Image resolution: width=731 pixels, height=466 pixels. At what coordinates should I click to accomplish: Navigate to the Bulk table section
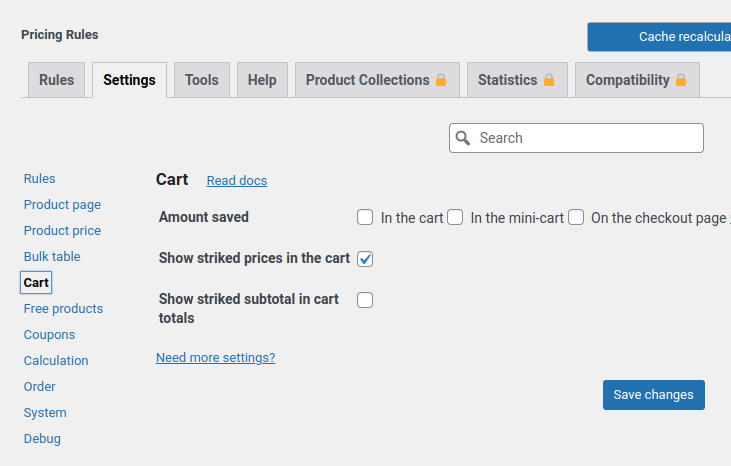(52, 257)
